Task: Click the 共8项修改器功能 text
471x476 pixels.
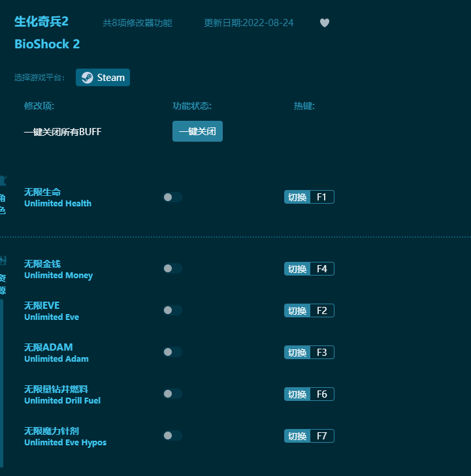Action: click(137, 23)
